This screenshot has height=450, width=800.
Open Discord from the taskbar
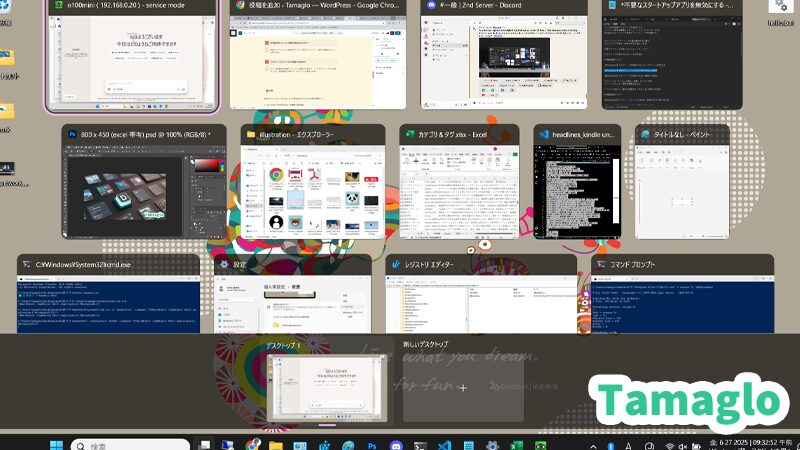[396, 445]
